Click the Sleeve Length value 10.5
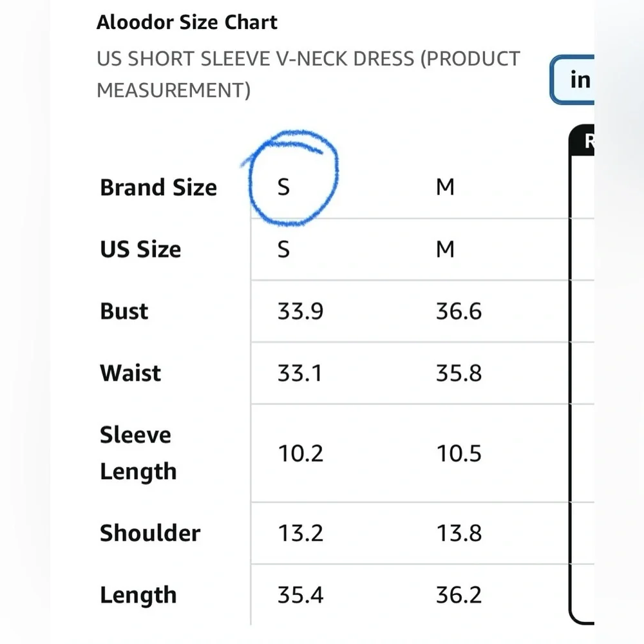644x644 pixels. click(459, 453)
